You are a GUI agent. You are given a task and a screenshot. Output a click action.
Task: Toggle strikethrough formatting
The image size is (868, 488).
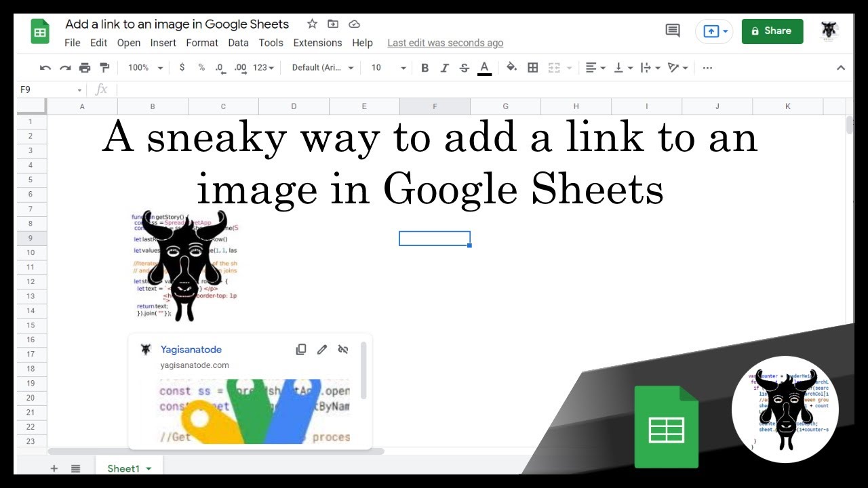tap(465, 68)
